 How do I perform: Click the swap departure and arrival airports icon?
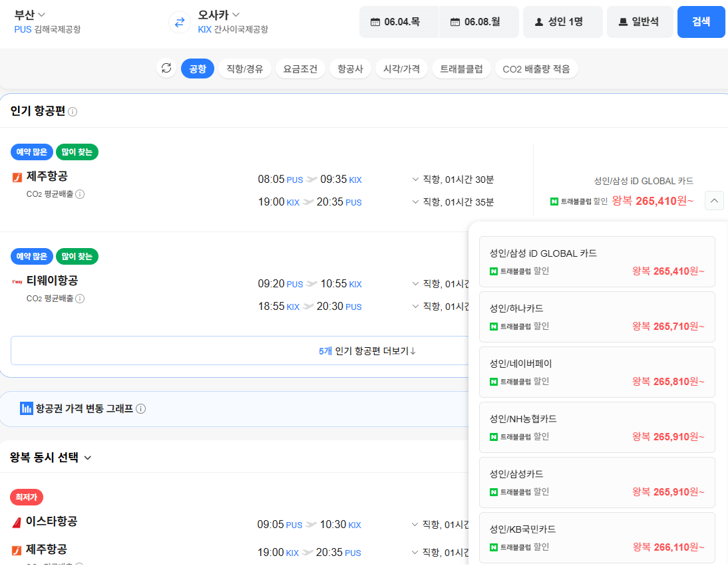178,22
